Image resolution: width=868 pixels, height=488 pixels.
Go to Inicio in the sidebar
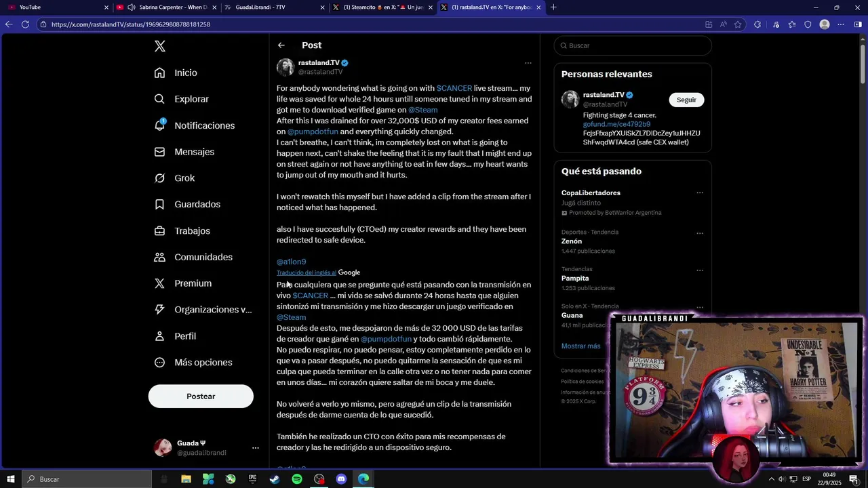[176, 73]
